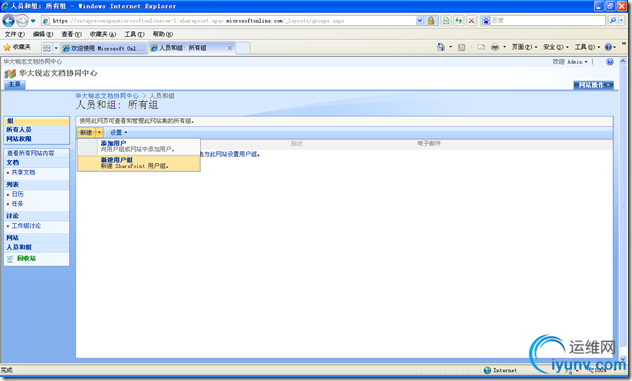Image resolution: width=632 pixels, height=381 pixels.
Task: Choose 添加用户 from the 新建 menu
Action: point(139,146)
